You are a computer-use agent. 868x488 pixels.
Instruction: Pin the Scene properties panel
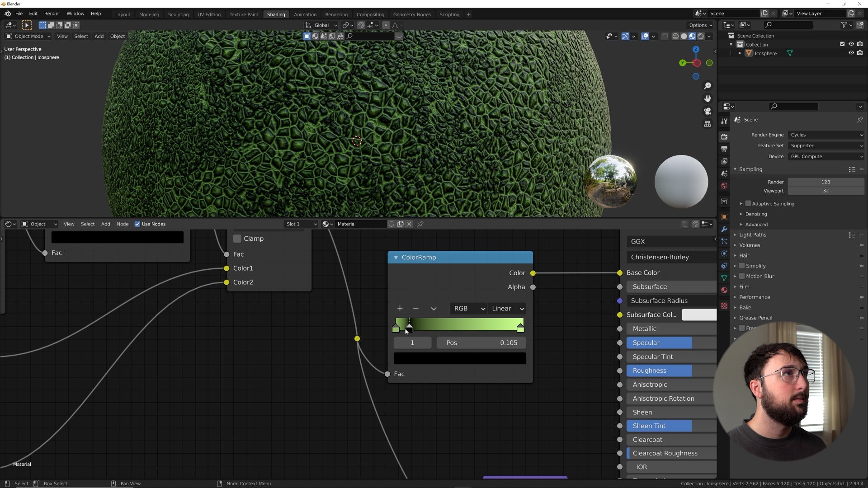click(x=859, y=120)
